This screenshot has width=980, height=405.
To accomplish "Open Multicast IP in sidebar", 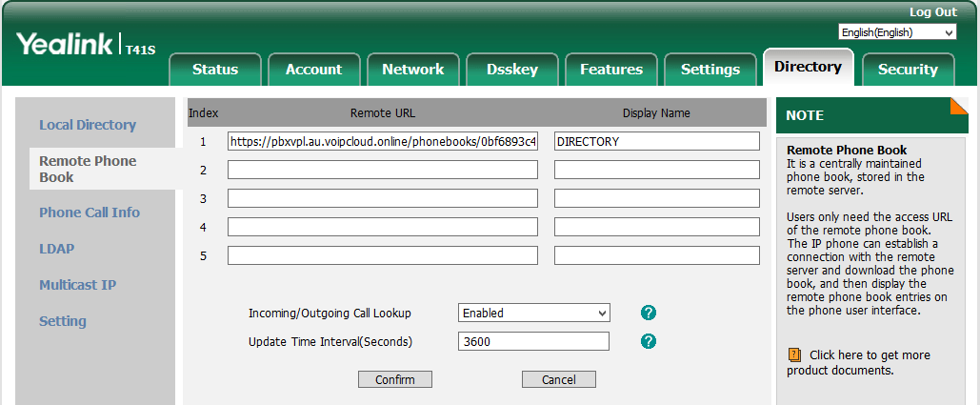I will [77, 285].
